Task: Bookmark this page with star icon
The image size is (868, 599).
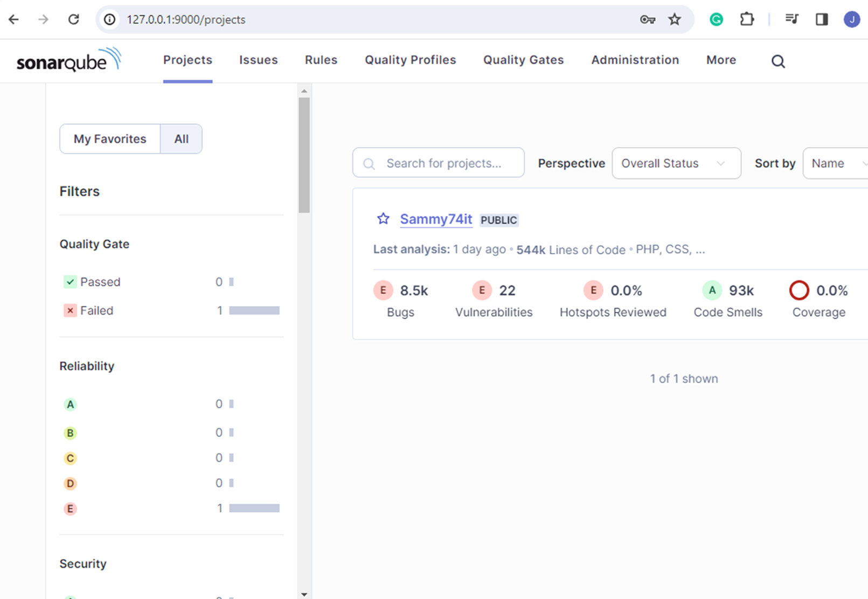Action: 674,19
